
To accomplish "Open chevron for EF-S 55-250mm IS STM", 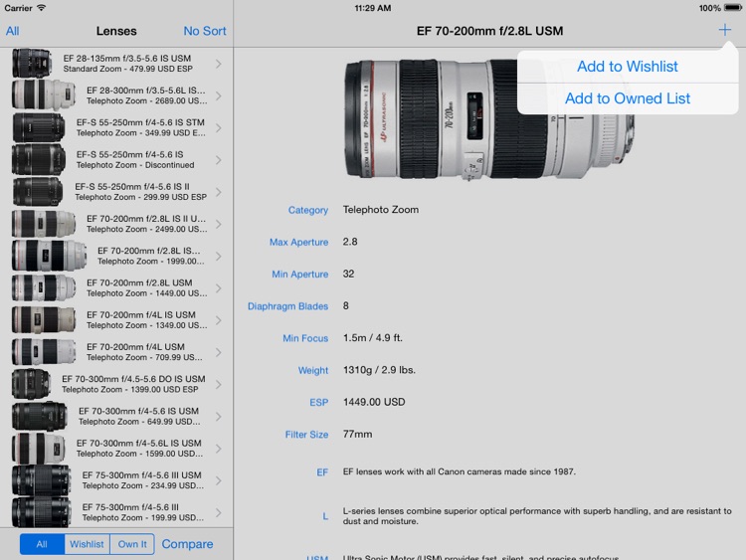I will tap(219, 128).
